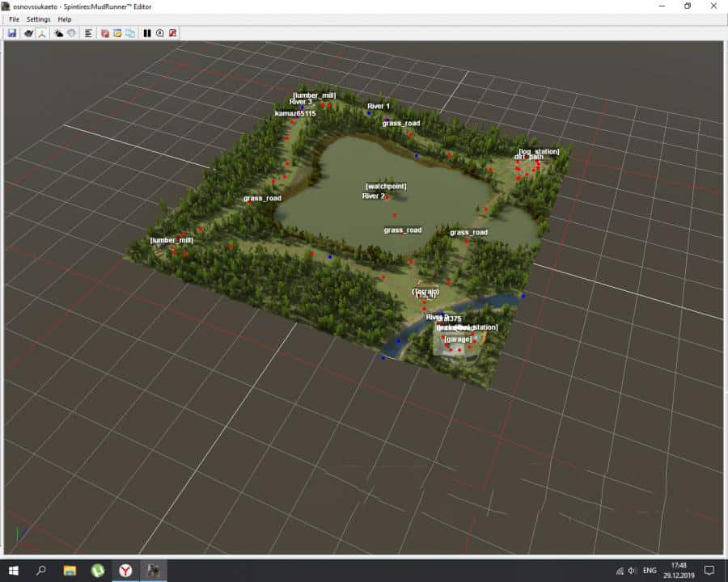This screenshot has width=728, height=582.
Task: Click the red cube toolbar icon
Action: (x=105, y=33)
